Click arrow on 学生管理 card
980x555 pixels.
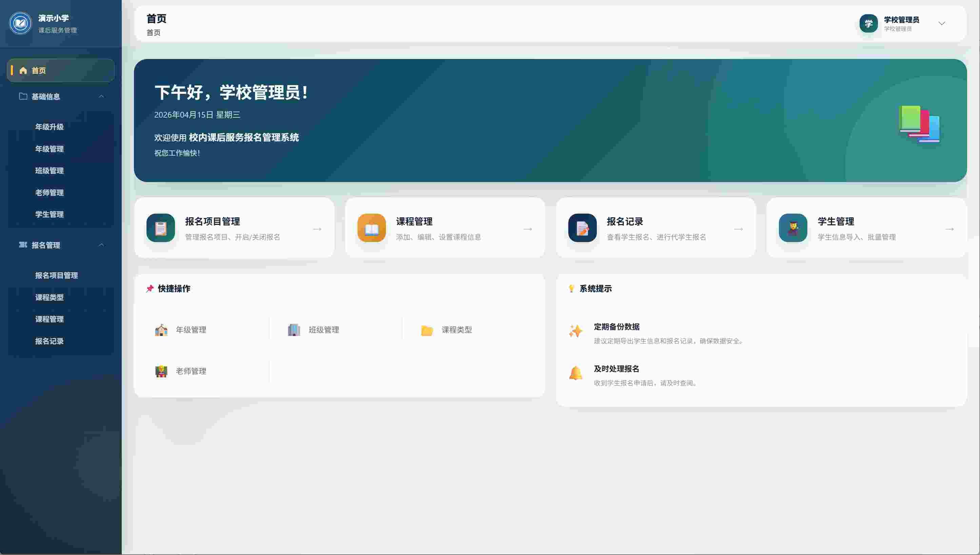point(949,229)
